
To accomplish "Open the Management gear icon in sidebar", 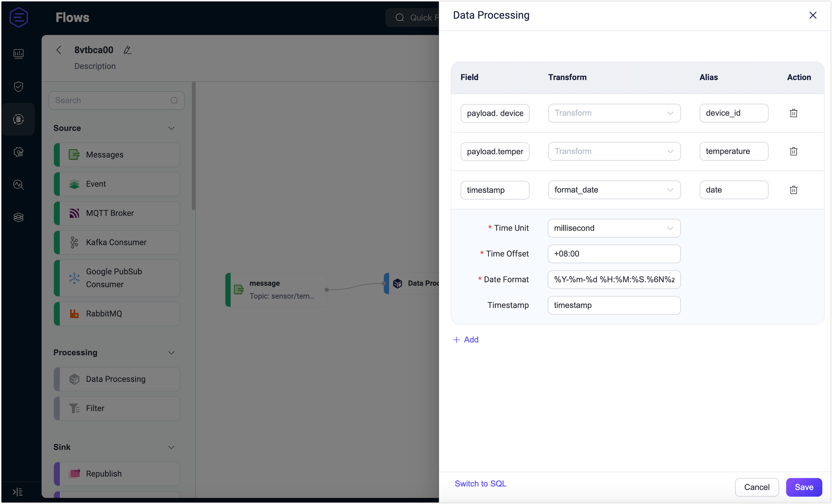I will pos(19,152).
